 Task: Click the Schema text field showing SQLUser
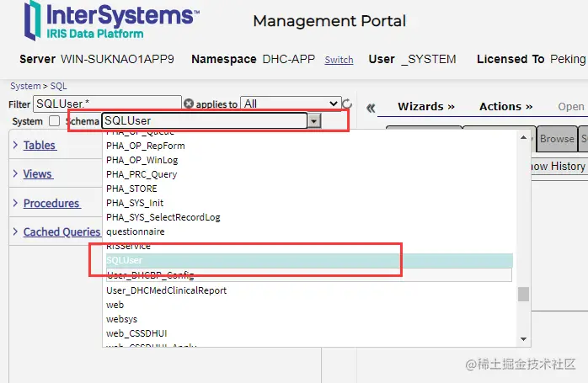point(205,120)
